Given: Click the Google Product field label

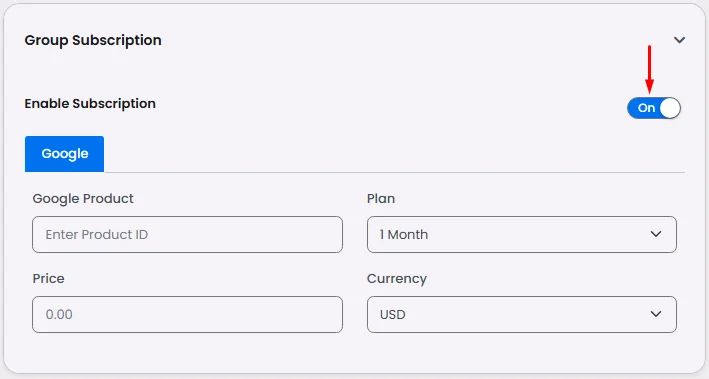Looking at the screenshot, I should [83, 199].
